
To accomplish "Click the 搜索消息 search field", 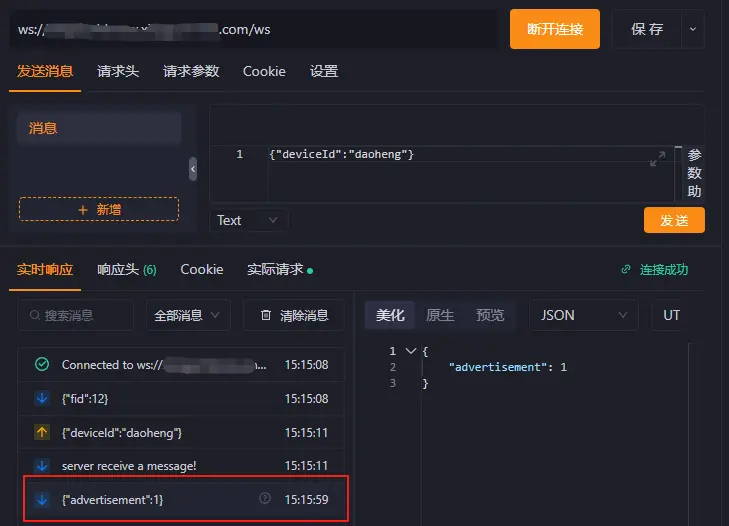I will pos(76,315).
